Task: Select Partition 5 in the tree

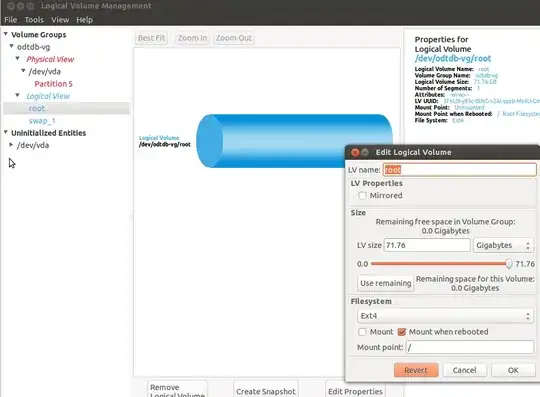Action: pos(53,84)
